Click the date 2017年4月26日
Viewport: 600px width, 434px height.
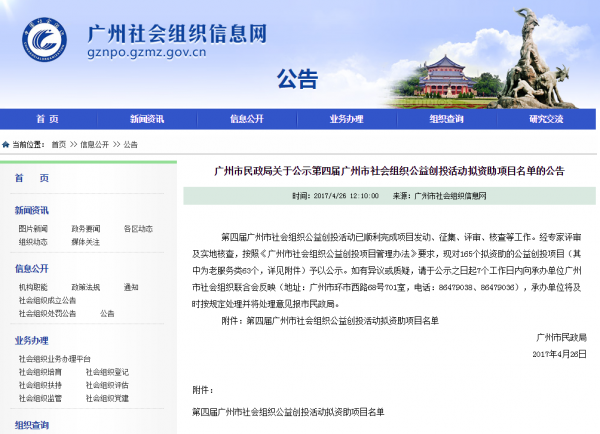[x=559, y=354]
